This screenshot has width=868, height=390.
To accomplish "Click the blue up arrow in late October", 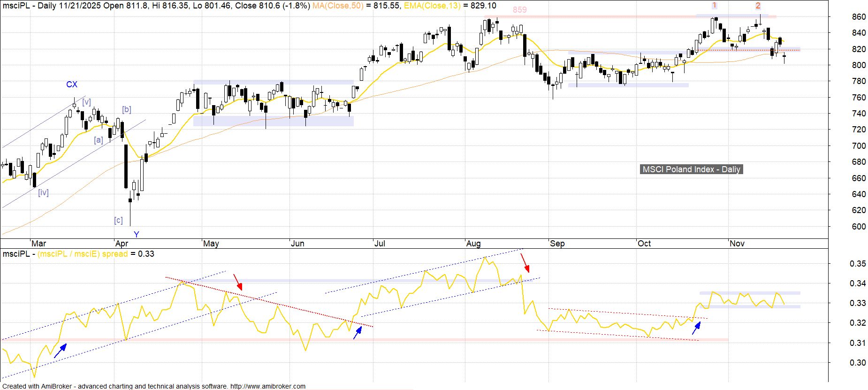I will 697,328.
